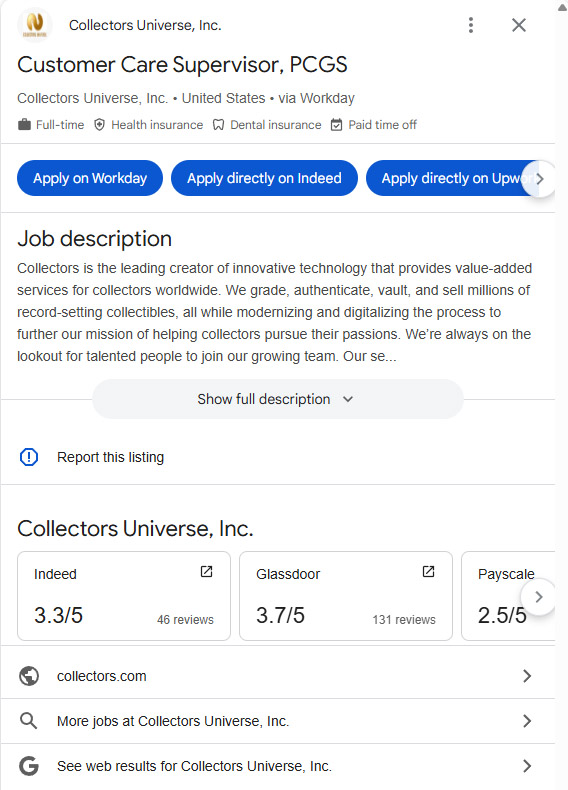568x790 pixels.
Task: Expand Show full description
Action: click(277, 399)
